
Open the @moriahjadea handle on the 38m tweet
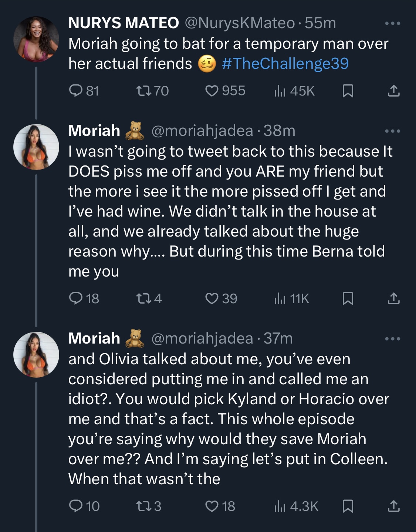click(x=202, y=131)
